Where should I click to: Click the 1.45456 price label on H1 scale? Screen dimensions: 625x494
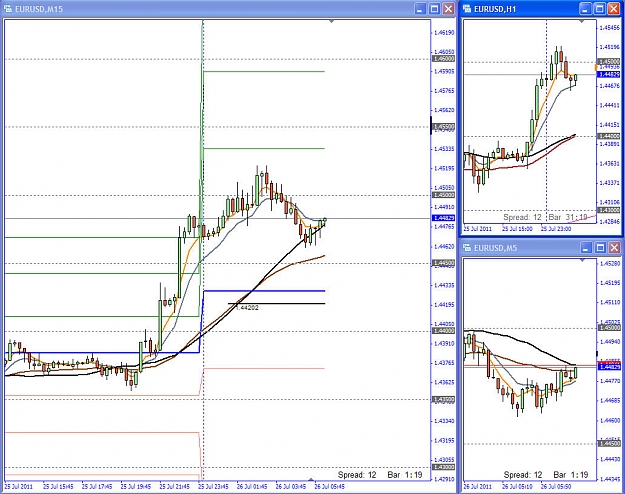(x=609, y=28)
